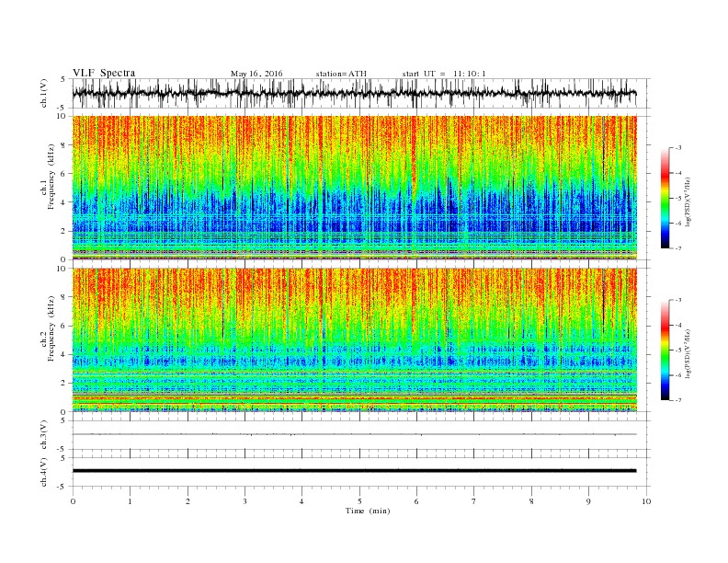Click the ch.2 spectrogram panel

click(x=354, y=339)
